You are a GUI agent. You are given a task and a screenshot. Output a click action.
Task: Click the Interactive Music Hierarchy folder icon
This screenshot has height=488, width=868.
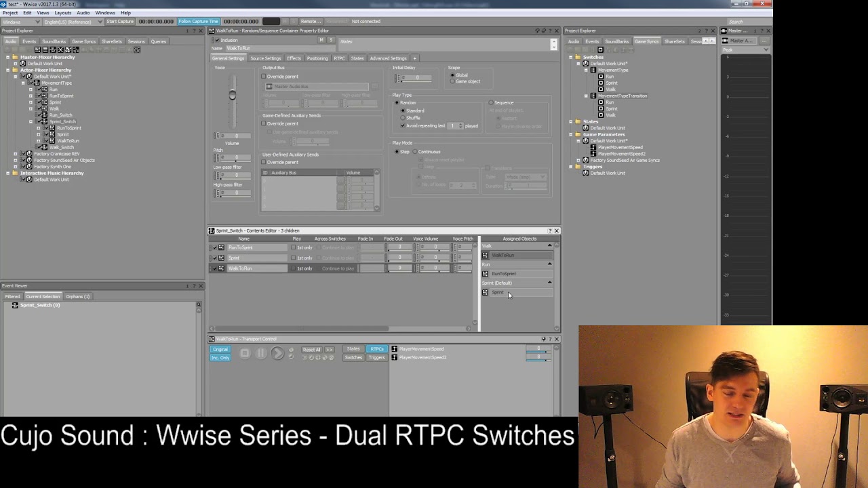pos(15,173)
